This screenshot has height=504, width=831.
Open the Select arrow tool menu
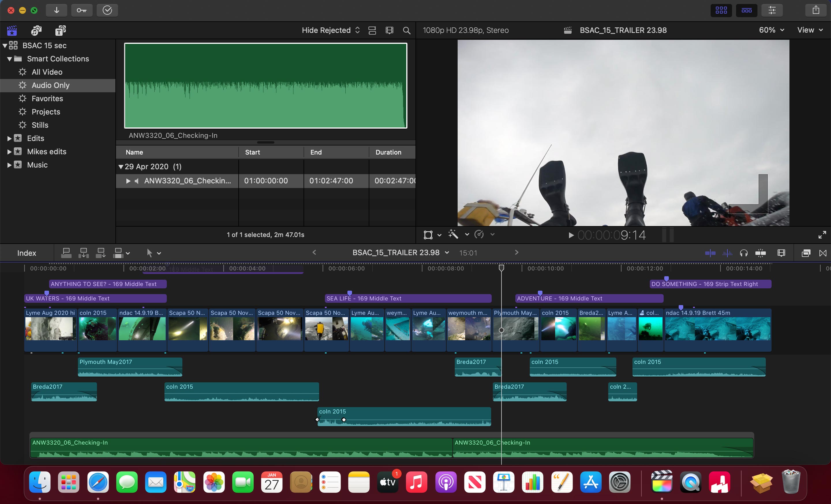[154, 253]
